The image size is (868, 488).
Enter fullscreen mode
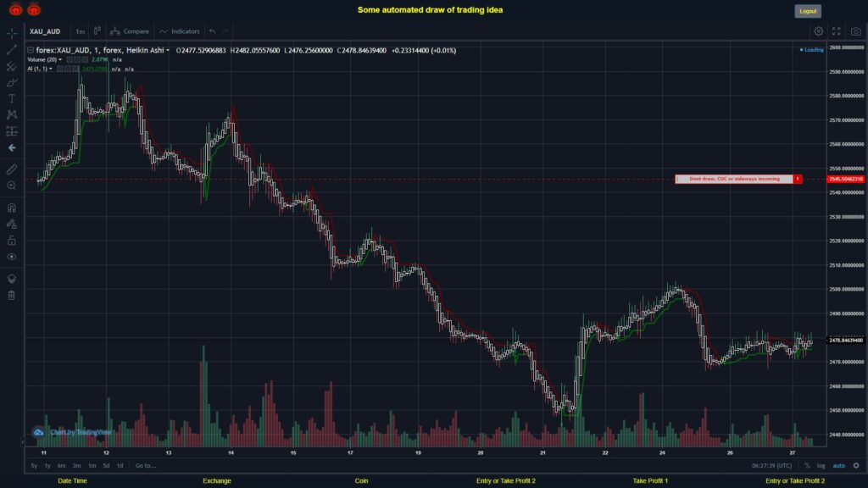coord(837,31)
